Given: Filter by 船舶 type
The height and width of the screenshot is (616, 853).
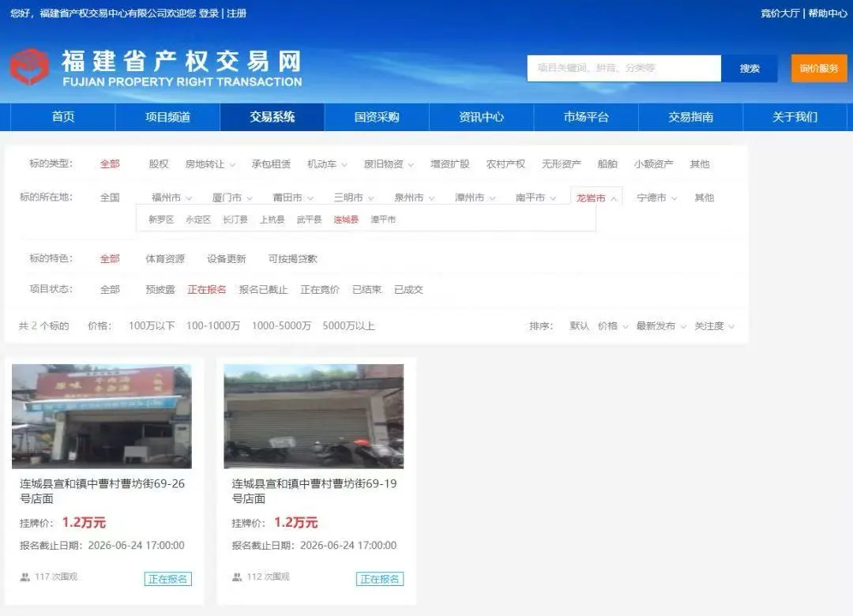Looking at the screenshot, I should tap(607, 163).
